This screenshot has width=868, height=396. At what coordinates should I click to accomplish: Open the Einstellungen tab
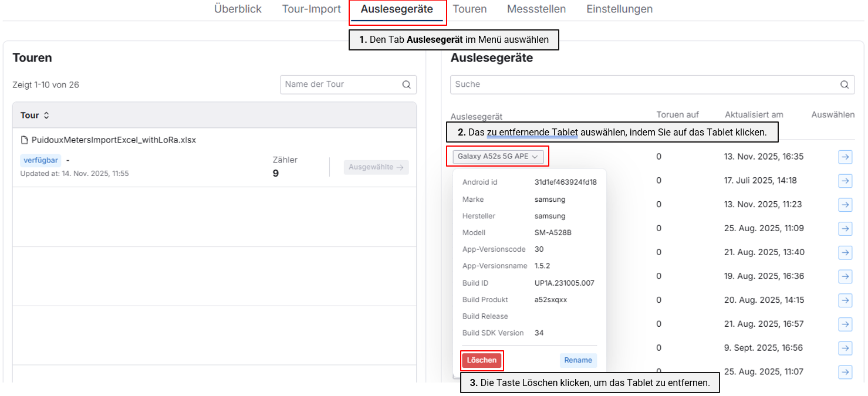pyautogui.click(x=619, y=9)
